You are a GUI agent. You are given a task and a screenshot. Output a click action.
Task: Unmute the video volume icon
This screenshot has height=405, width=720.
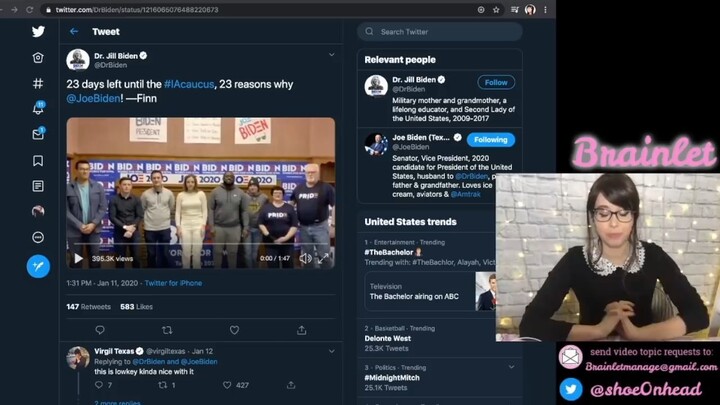(305, 259)
